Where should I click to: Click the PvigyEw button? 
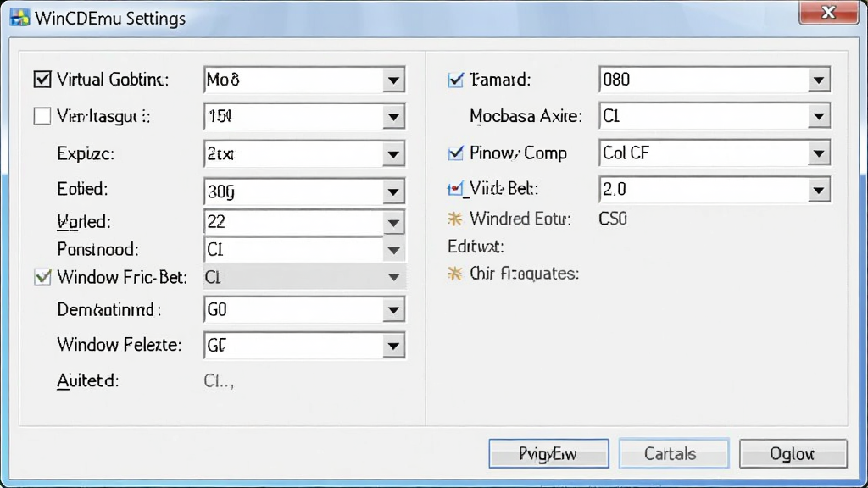point(548,454)
